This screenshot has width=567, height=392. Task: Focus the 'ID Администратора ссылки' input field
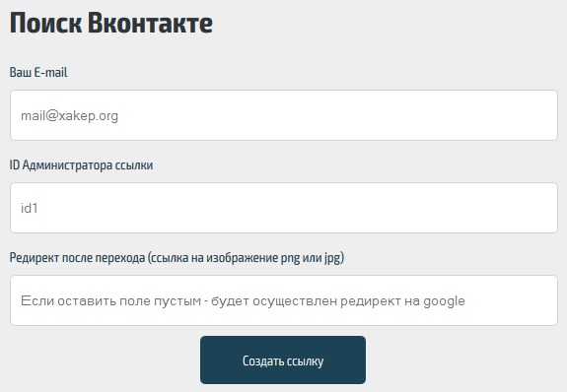(x=284, y=208)
